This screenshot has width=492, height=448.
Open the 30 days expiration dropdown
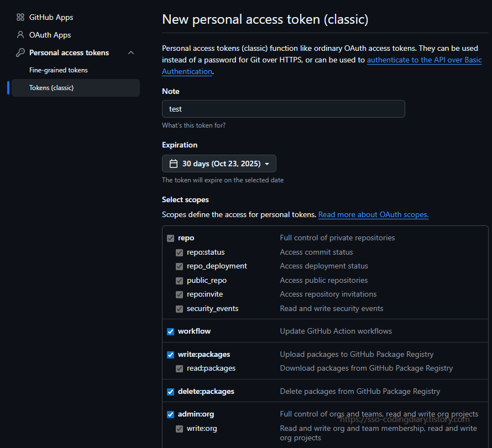click(x=219, y=164)
